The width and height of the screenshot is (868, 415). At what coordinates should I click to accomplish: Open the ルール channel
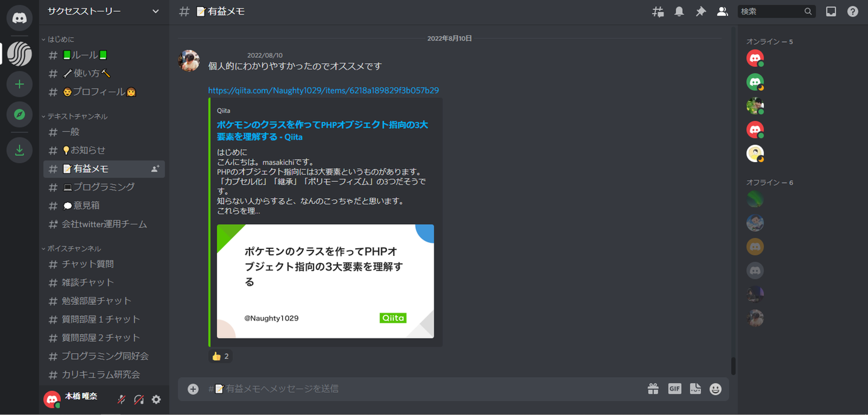tap(104, 55)
